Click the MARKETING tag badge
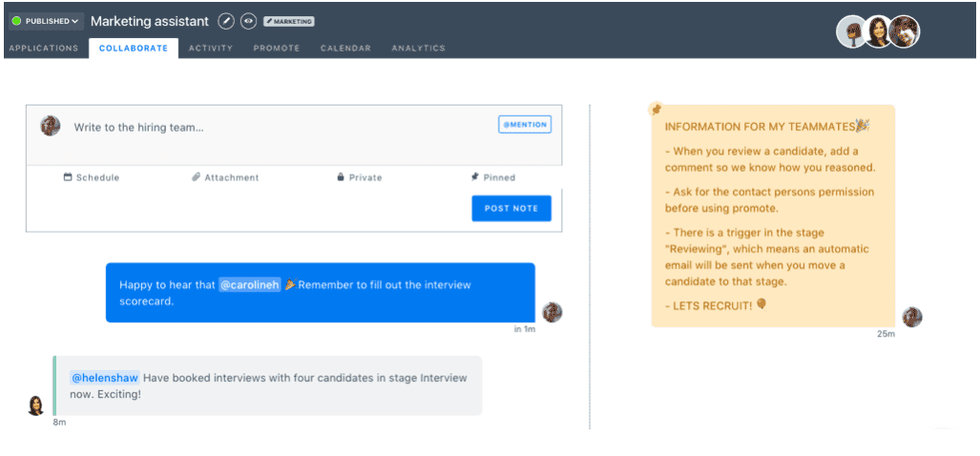The image size is (980, 456). point(289,21)
